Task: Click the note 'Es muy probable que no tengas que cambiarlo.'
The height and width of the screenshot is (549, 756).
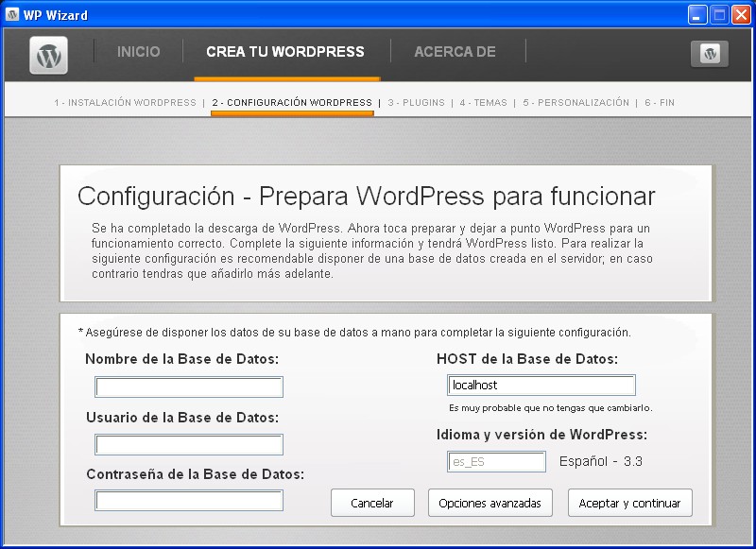Action: coord(551,408)
